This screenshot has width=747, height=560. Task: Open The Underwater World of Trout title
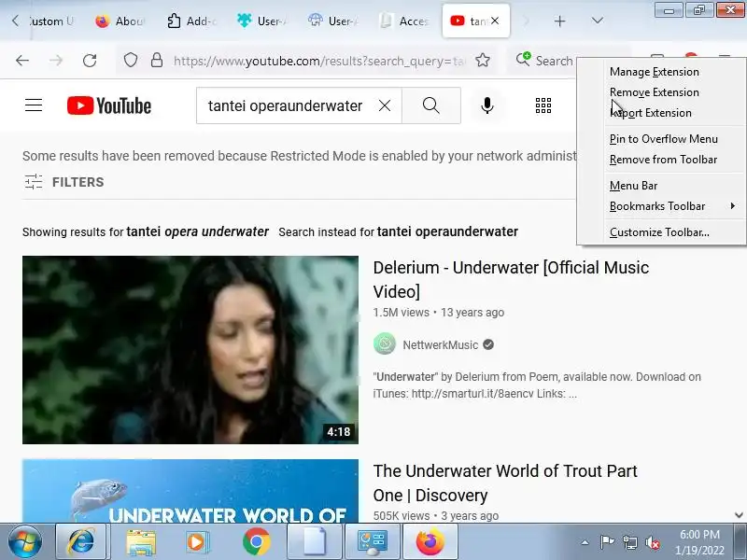pyautogui.click(x=505, y=483)
